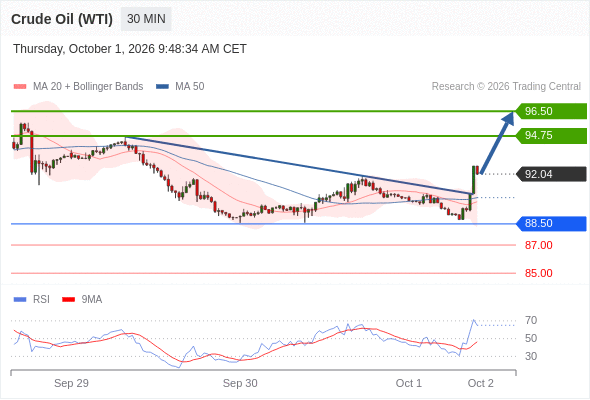Click the MA 20 + Bollinger Bands legend label
This screenshot has height=400, width=590.
88,87
